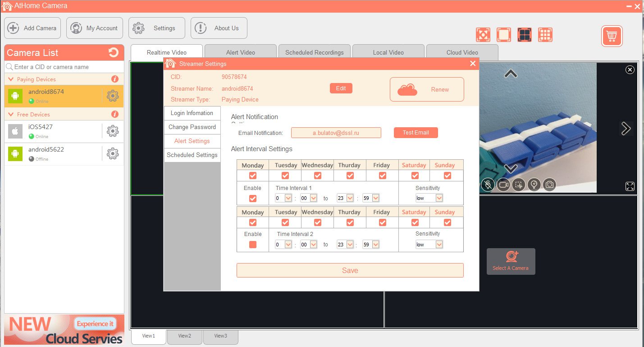
Task: Switch to the Alert Video tab
Action: 240,52
